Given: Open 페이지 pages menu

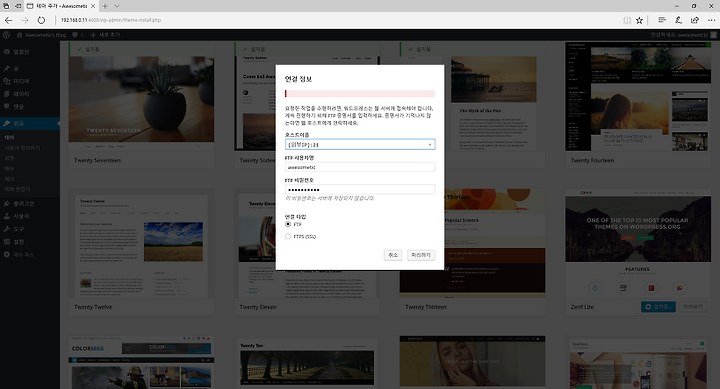Looking at the screenshot, I should click(x=30, y=94).
